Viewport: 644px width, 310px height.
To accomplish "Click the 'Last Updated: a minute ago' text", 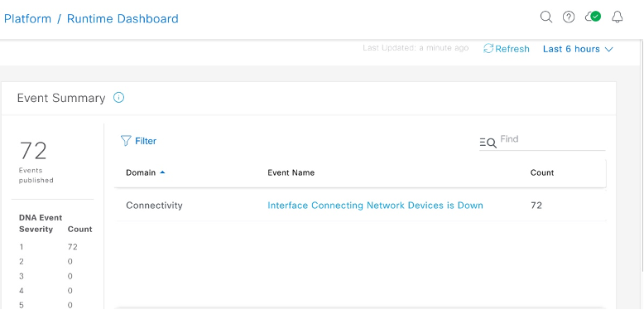I will tap(416, 48).
